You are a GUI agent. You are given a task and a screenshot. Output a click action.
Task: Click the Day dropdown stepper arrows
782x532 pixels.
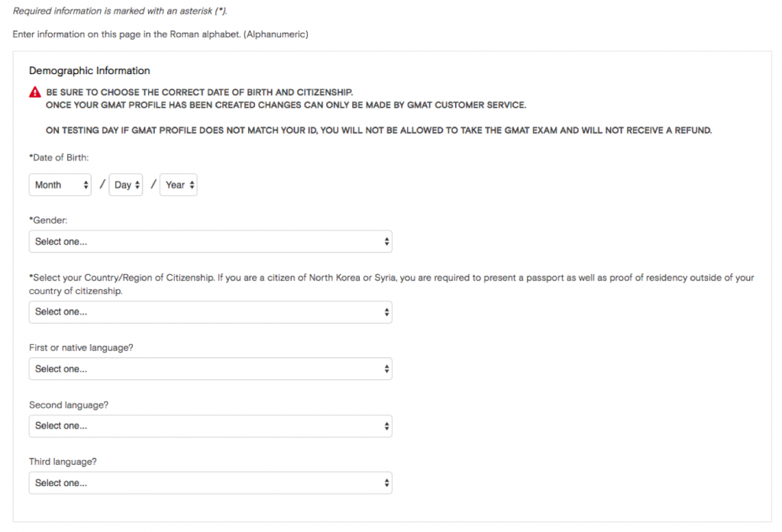[136, 185]
